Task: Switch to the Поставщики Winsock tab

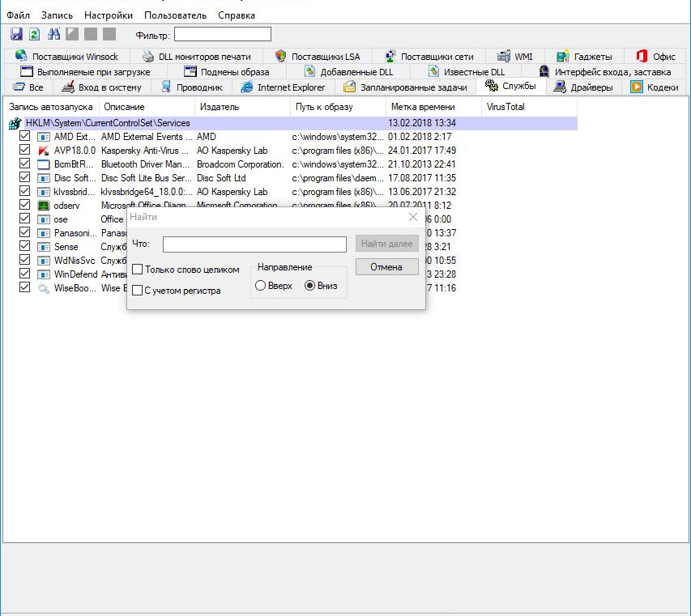Action: 67,57
